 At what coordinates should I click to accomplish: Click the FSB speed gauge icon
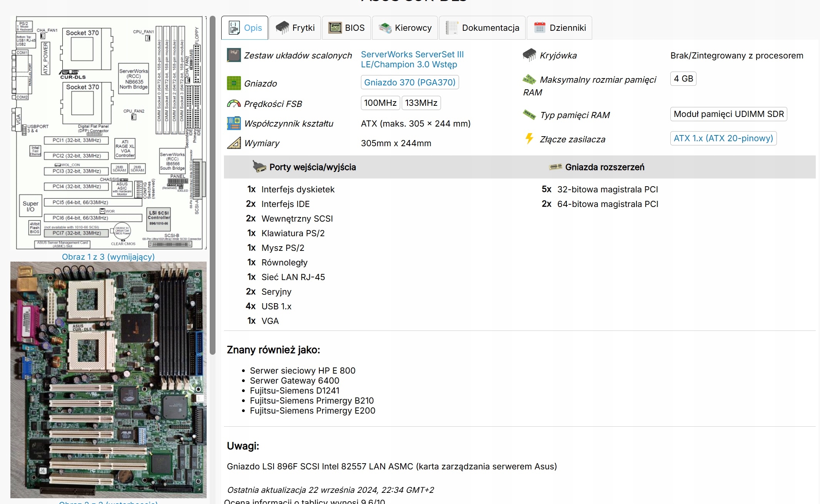[x=234, y=103]
